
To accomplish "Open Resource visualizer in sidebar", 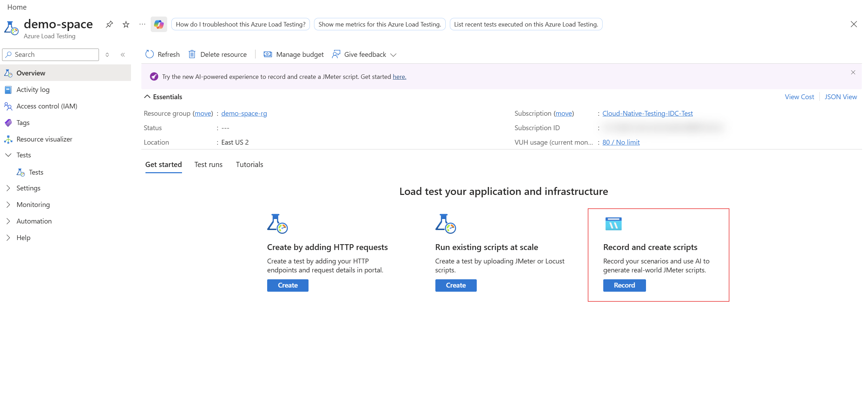I will coord(44,139).
